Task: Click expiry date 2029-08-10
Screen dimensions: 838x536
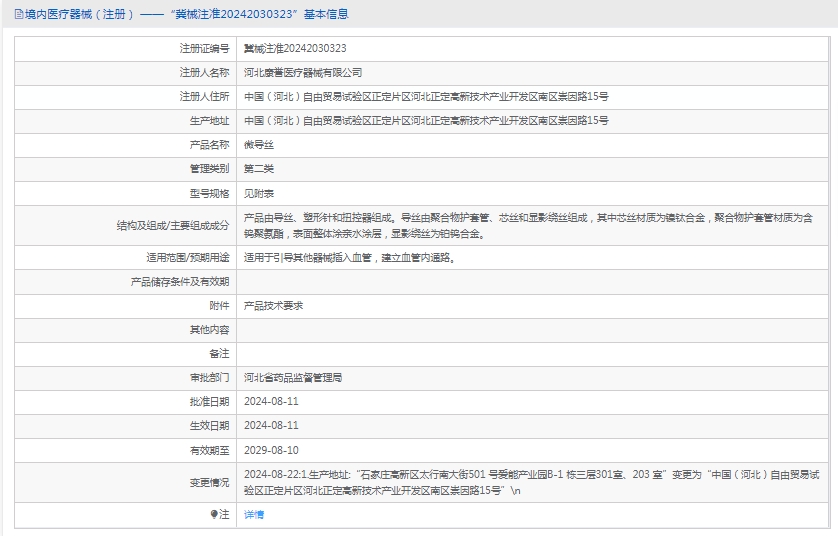Action: [x=271, y=450]
